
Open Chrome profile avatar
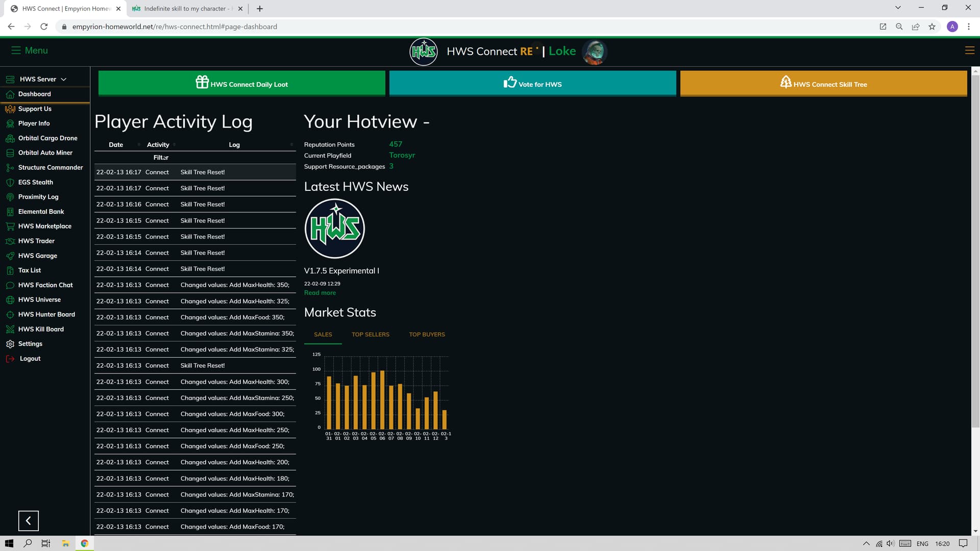point(952,27)
